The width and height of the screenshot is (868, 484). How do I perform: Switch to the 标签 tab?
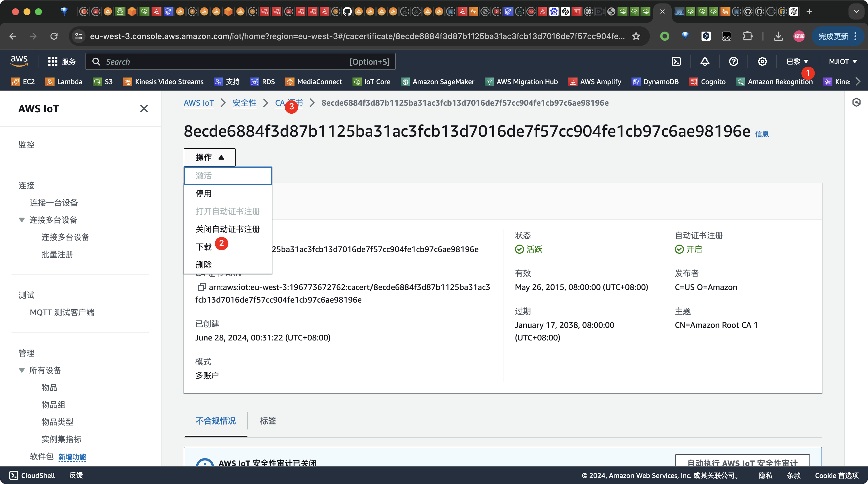[268, 421]
